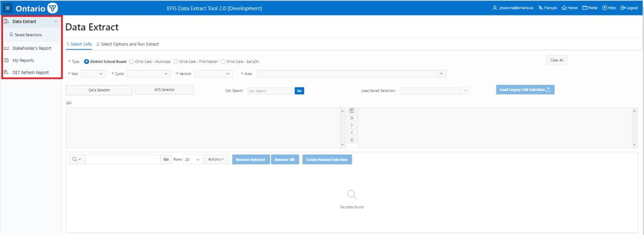Click the hamburger menu icon
Image resolution: width=644 pixels, height=235 pixels.
(8, 8)
